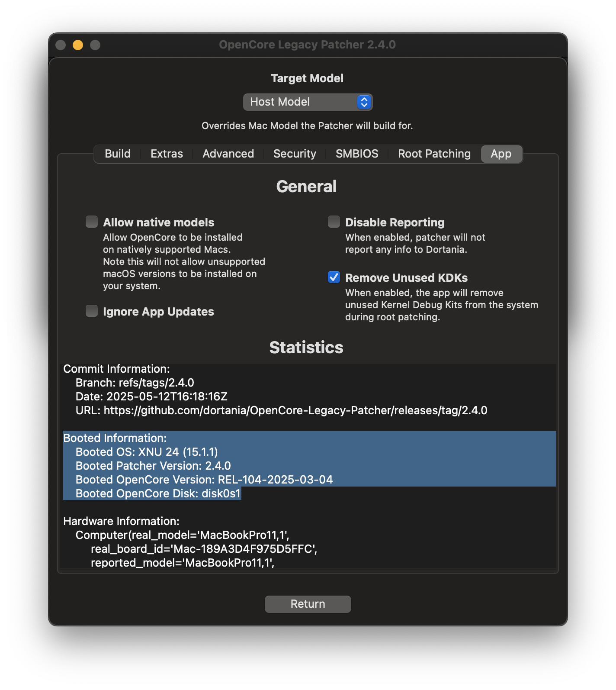Screen dimensions: 616x690
Task: Click the GitHub releases URL text
Action: point(295,410)
